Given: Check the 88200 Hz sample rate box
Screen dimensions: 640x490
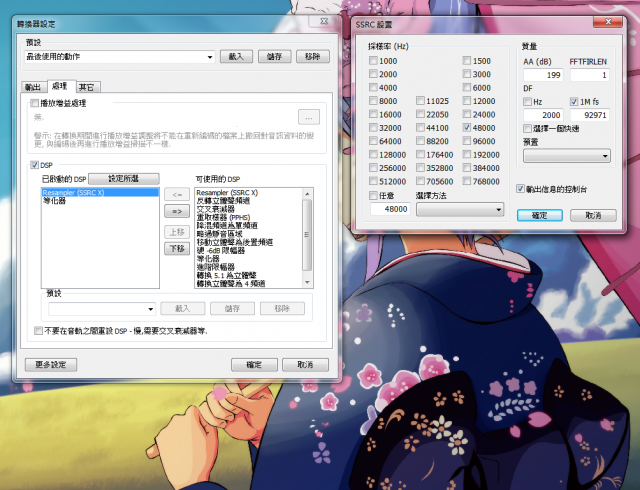Looking at the screenshot, I should [x=420, y=141].
